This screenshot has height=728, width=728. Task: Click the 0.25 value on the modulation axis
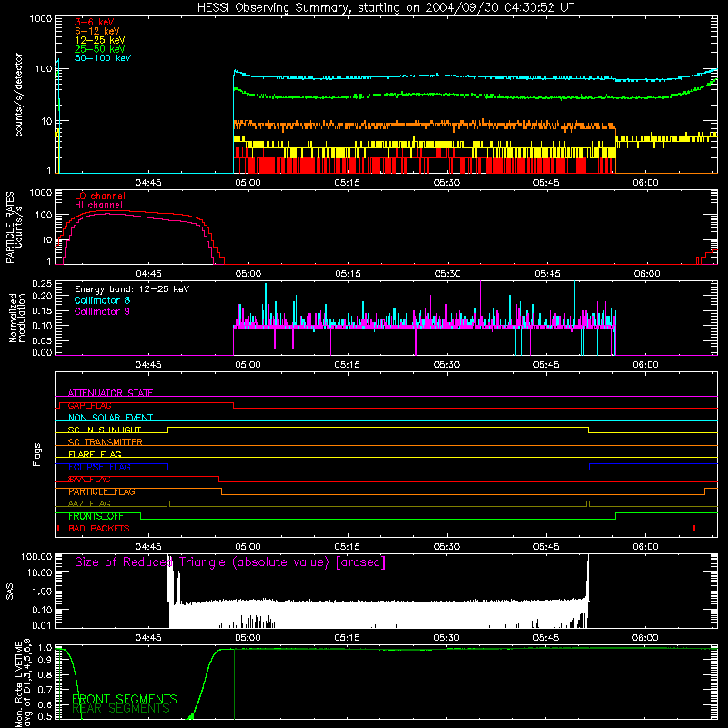pyautogui.click(x=42, y=283)
